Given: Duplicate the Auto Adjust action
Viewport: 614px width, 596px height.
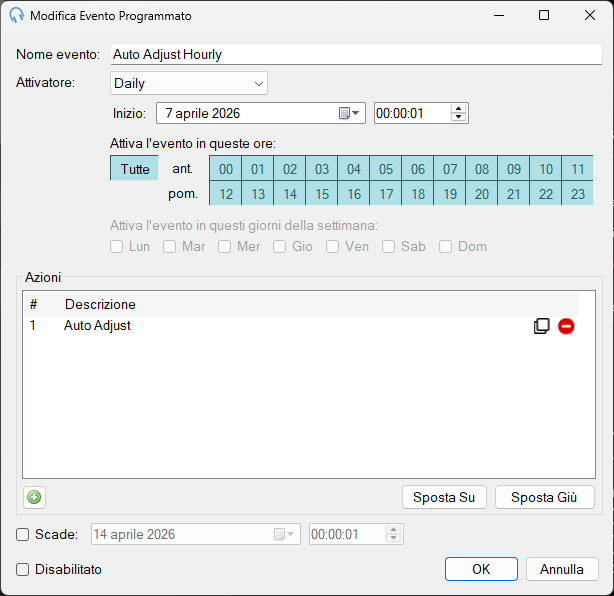Looking at the screenshot, I should 542,326.
